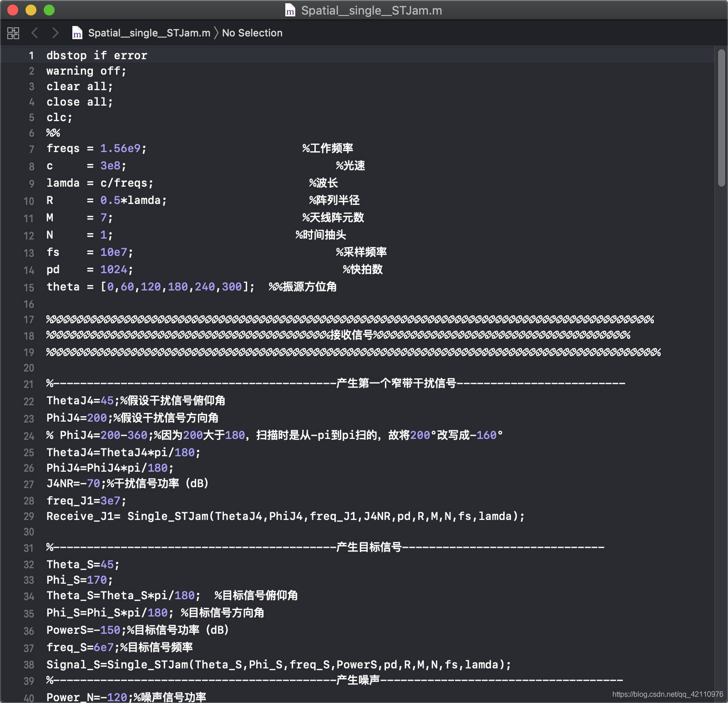Click 'ThetaJ4=ThetaJ4*pi/180;' line
728x703 pixels.
[x=123, y=453]
